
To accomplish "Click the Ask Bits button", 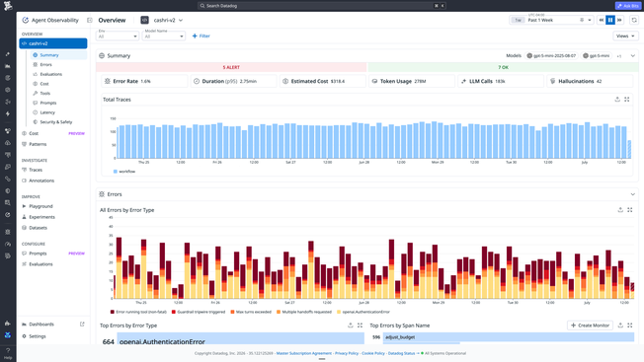I will tap(627, 6).
